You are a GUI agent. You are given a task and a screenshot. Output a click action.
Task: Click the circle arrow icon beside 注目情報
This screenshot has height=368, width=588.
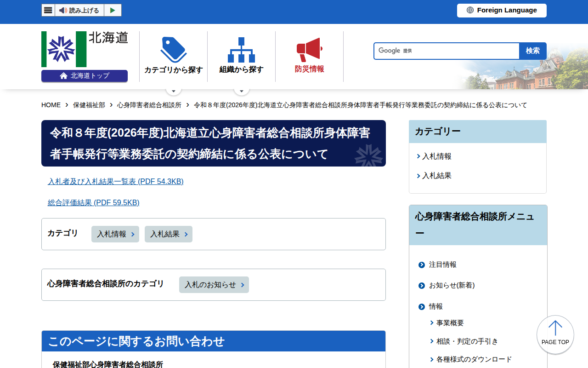coord(422,265)
